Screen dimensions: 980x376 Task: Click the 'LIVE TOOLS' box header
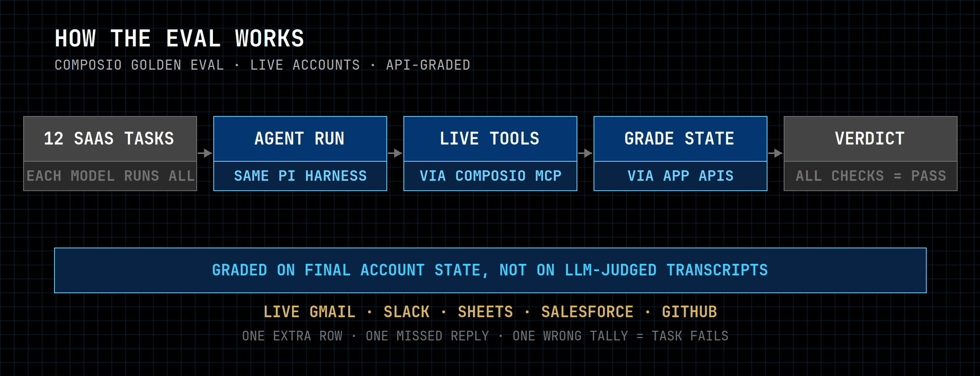point(490,139)
